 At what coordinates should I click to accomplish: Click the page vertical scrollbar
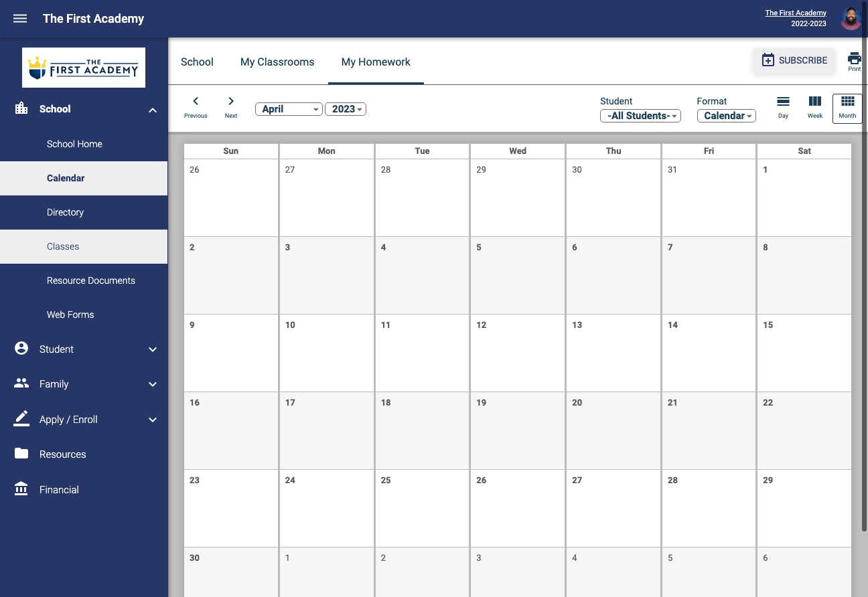click(x=865, y=268)
